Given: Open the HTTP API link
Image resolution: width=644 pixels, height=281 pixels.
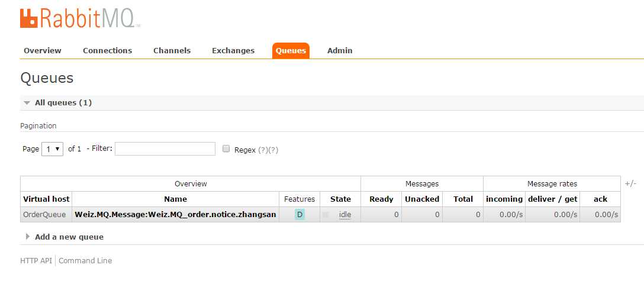Looking at the screenshot, I should pos(36,260).
